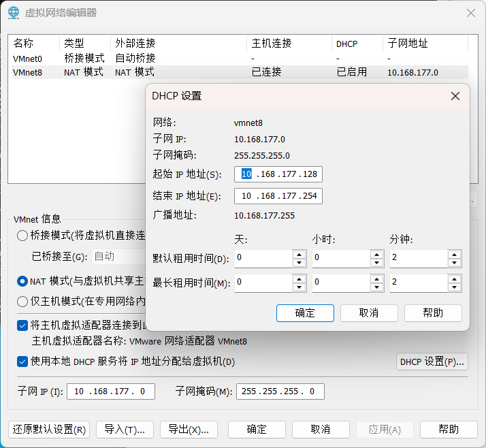
Task: Click the 默认租用时间 days field
Action: coord(263,259)
